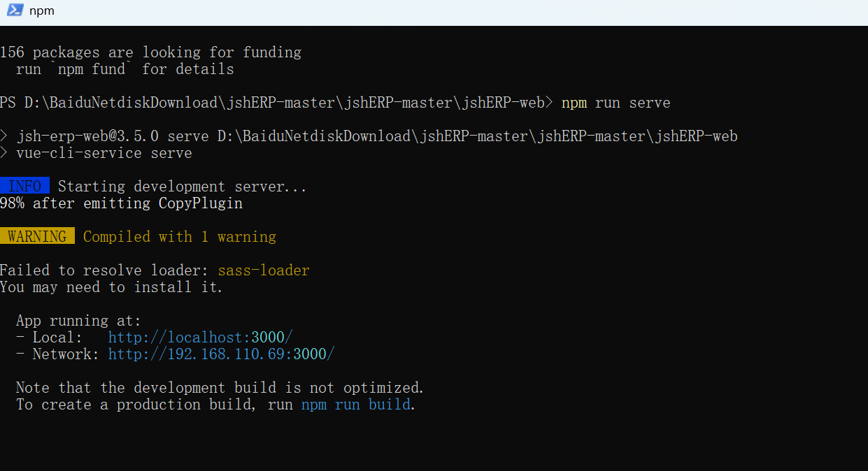
Task: Click the "156 packages are looking for funding" line
Action: coord(150,52)
